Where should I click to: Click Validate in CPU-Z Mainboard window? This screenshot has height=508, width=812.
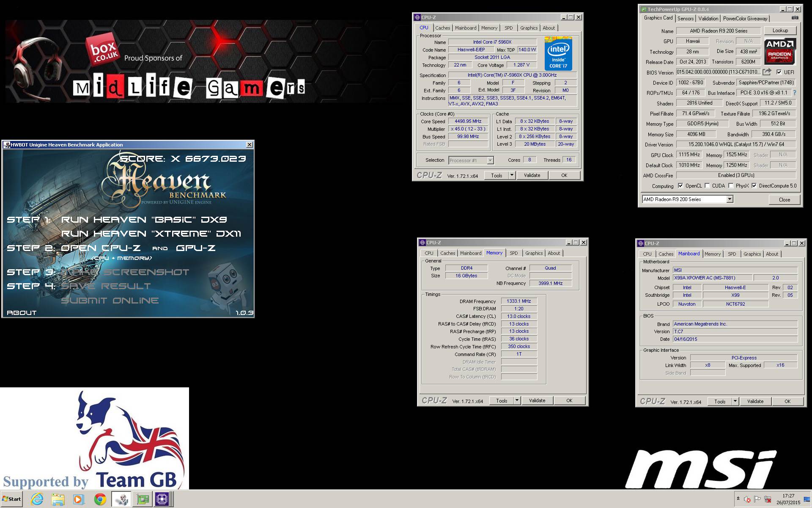point(755,401)
